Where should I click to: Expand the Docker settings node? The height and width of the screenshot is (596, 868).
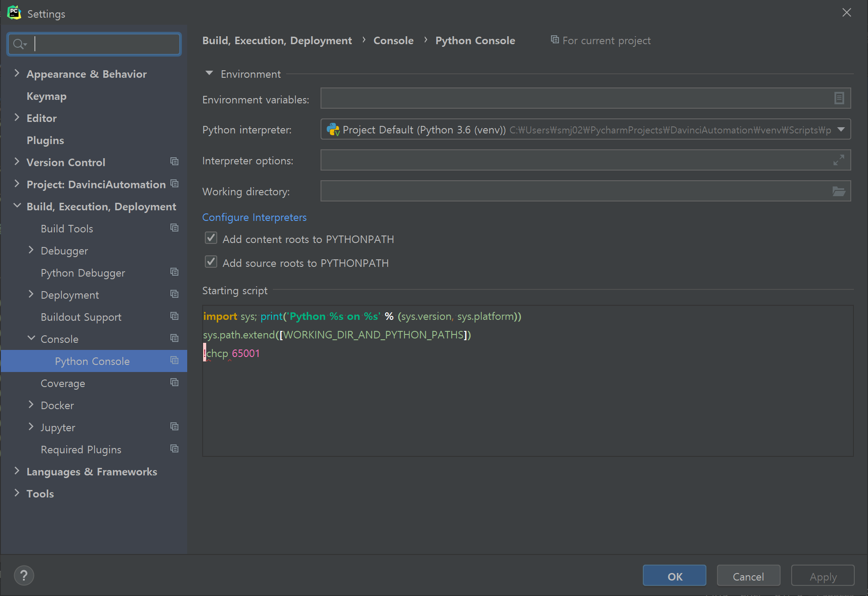coord(31,405)
